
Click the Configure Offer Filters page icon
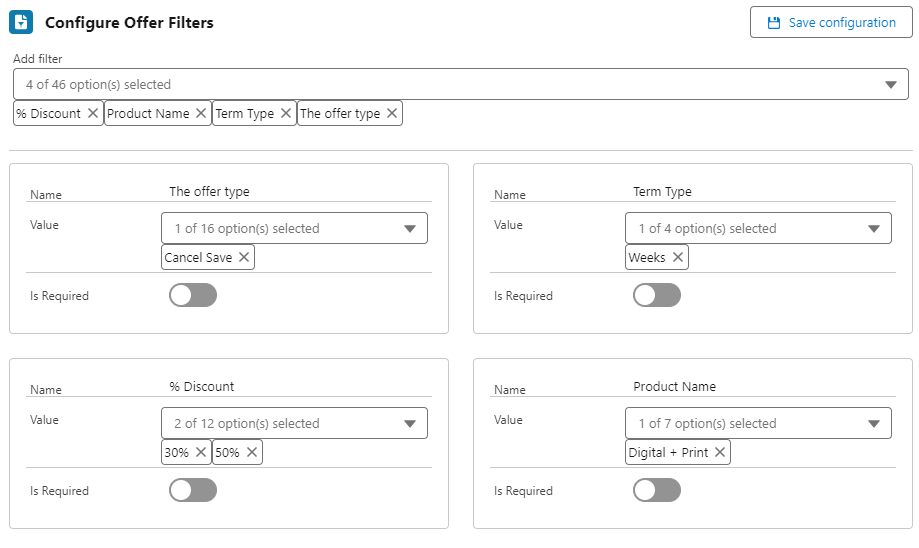(21, 22)
